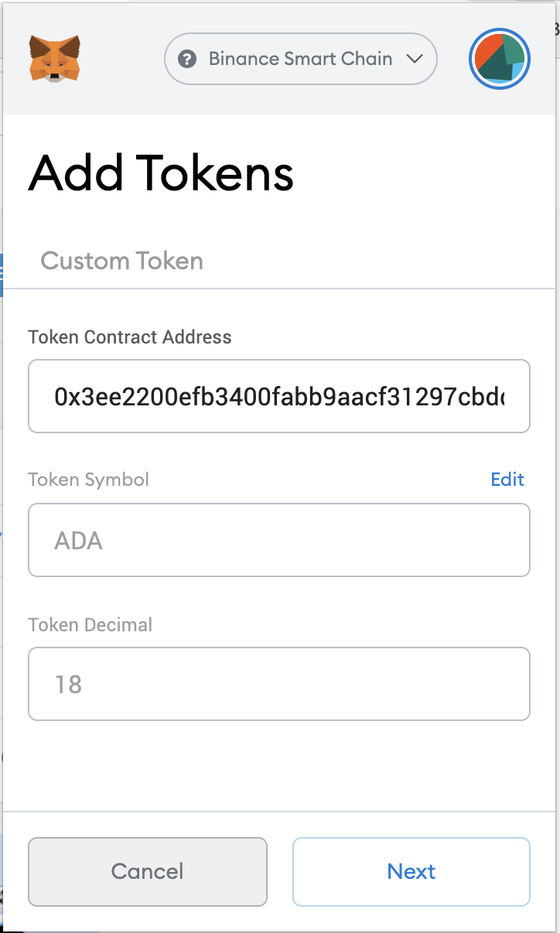Click the Binance Smart Chain network name

click(300, 59)
